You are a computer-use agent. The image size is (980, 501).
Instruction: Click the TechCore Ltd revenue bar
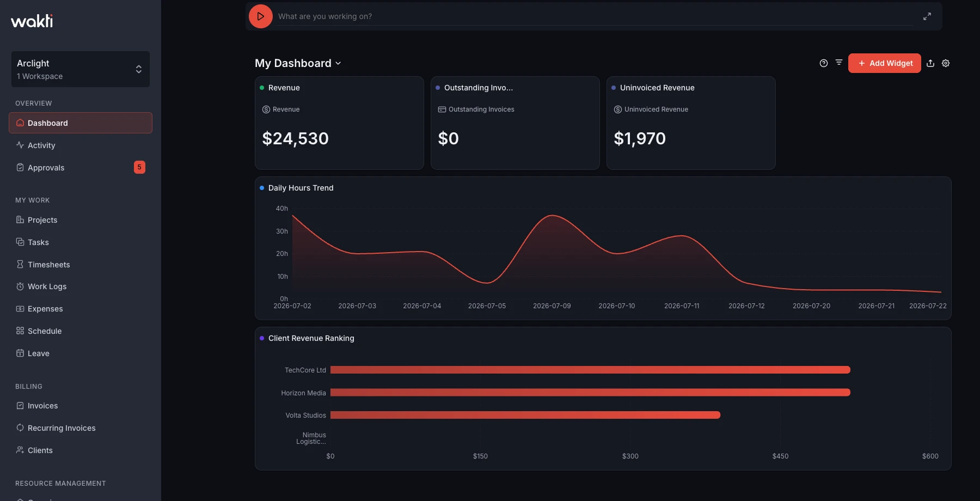[x=590, y=370]
